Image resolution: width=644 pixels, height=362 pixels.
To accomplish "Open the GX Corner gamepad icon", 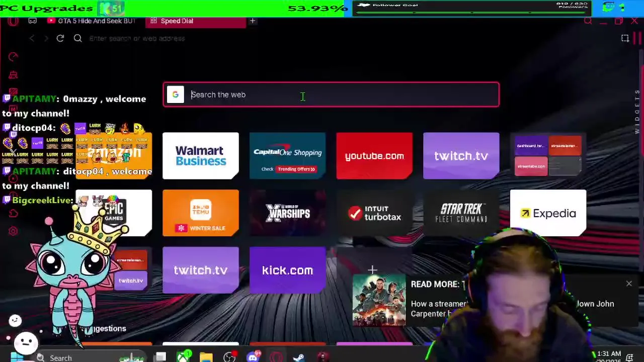I will click(33, 21).
